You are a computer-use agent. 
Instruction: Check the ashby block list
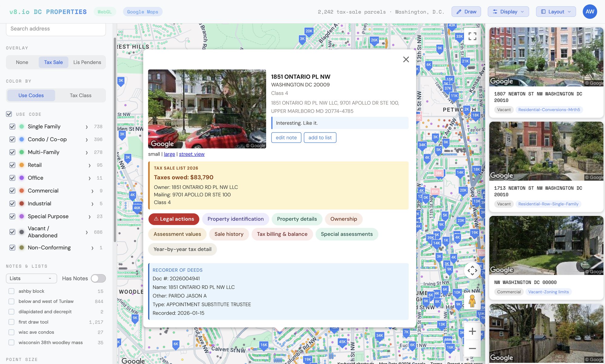click(x=11, y=291)
